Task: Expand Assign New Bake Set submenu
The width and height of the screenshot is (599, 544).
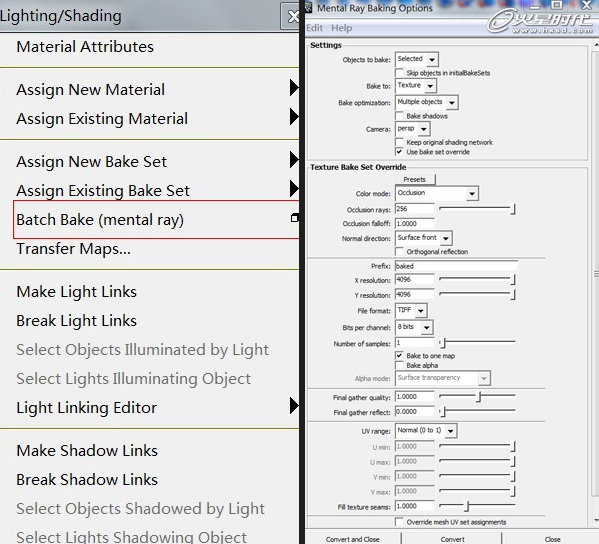Action: [293, 160]
